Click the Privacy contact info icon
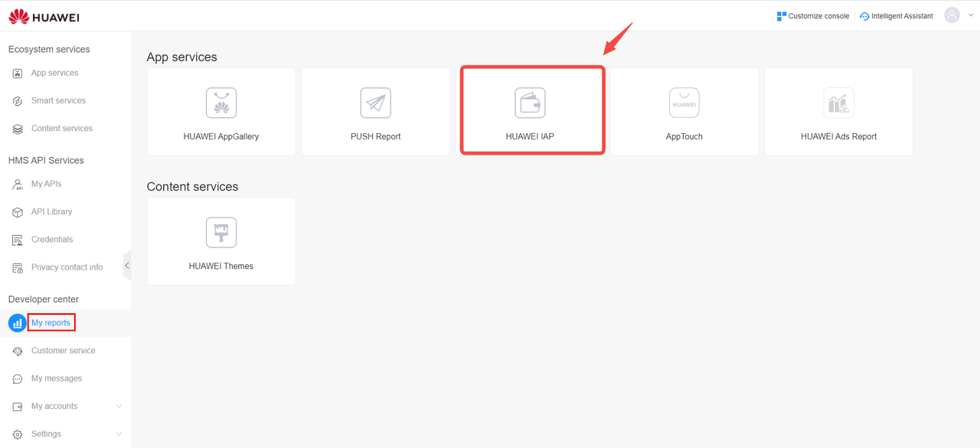The image size is (980, 448). 18,268
